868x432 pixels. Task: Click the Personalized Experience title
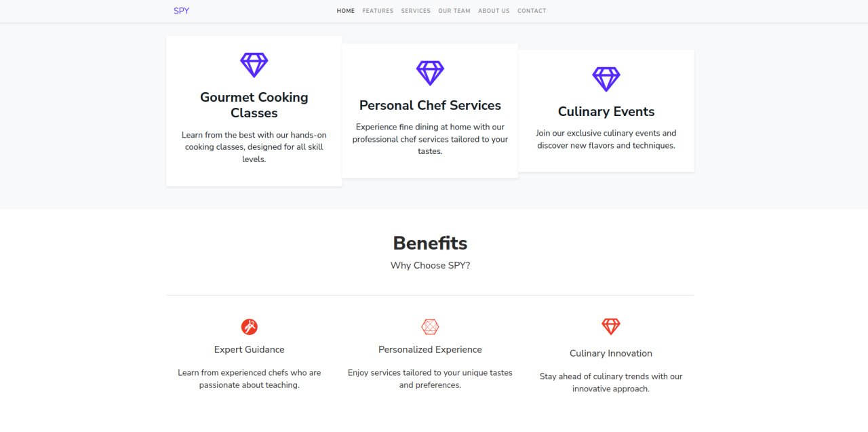[430, 350]
